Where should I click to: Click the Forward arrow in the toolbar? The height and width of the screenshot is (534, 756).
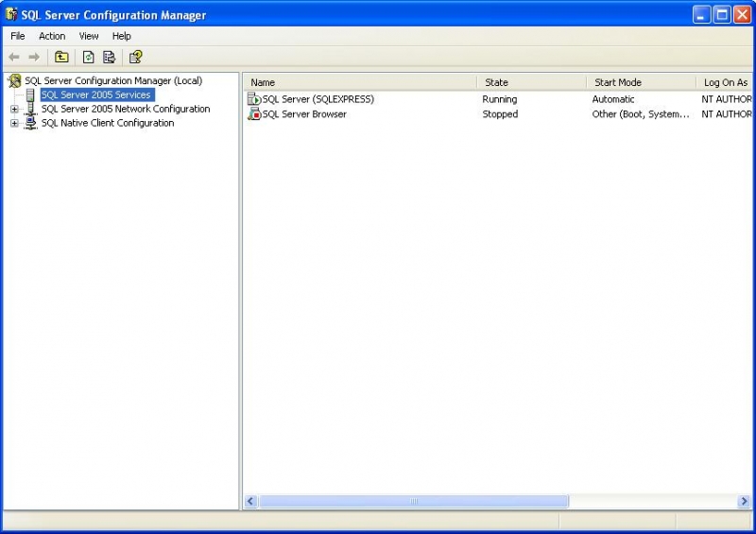[x=34, y=57]
